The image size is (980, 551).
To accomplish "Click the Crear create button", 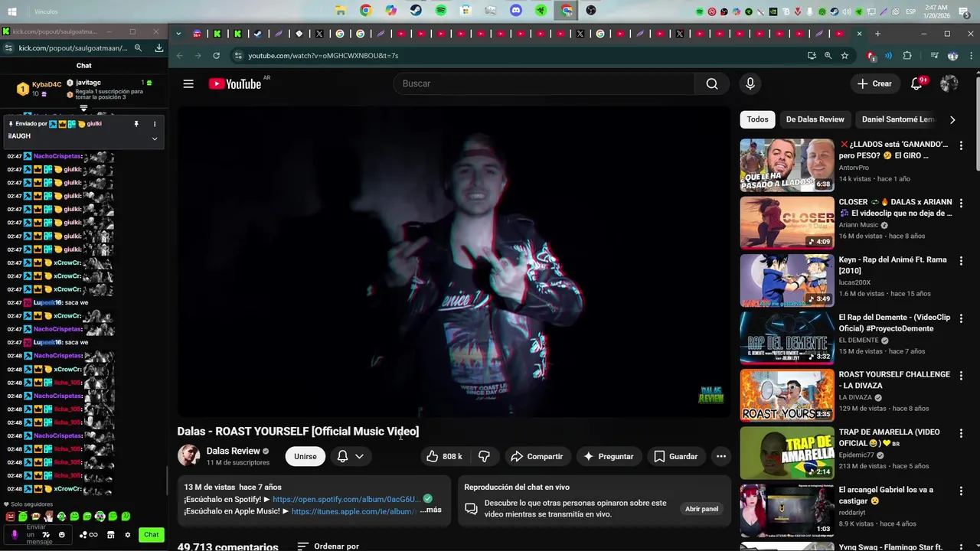I will pos(874,83).
